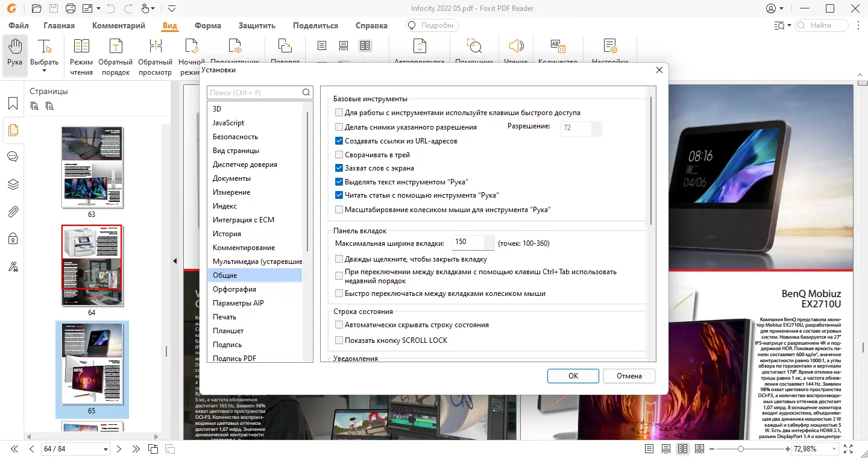The image size is (868, 458).
Task: Switch to facing pages view in status bar
Action: pos(682,448)
